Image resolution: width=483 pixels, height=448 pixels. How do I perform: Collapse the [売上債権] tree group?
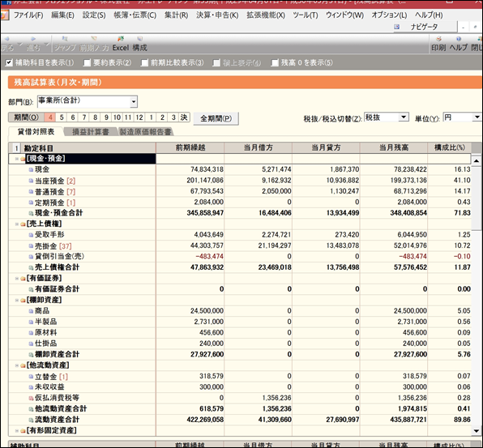(x=17, y=224)
